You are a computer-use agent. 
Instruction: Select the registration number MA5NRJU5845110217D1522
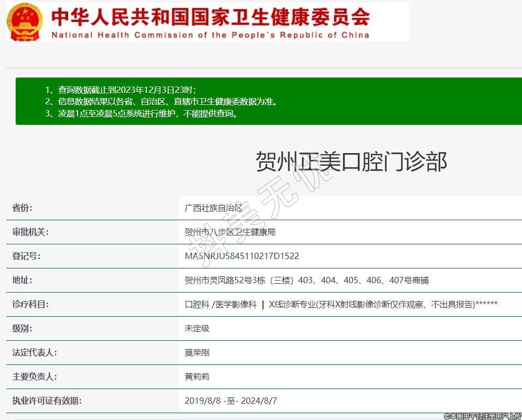(242, 256)
